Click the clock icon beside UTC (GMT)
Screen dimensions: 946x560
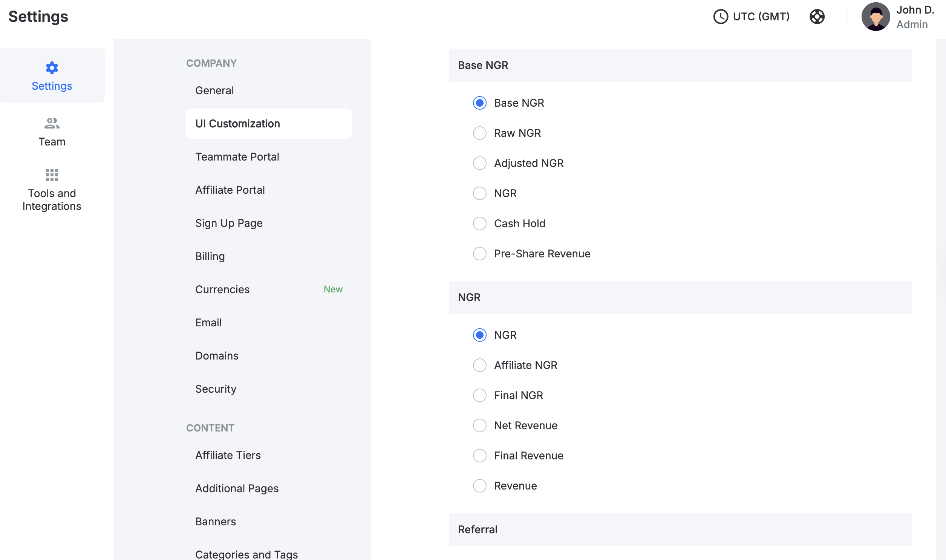click(720, 17)
